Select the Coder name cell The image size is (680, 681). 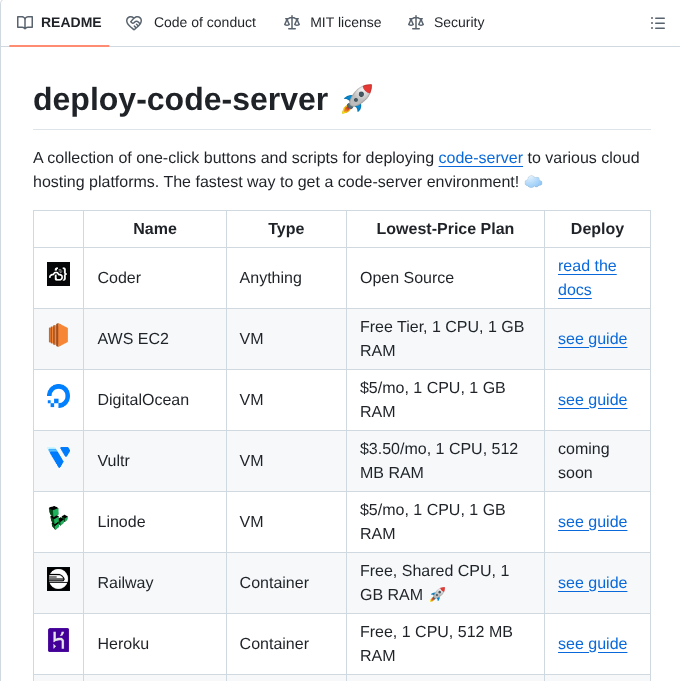point(155,278)
